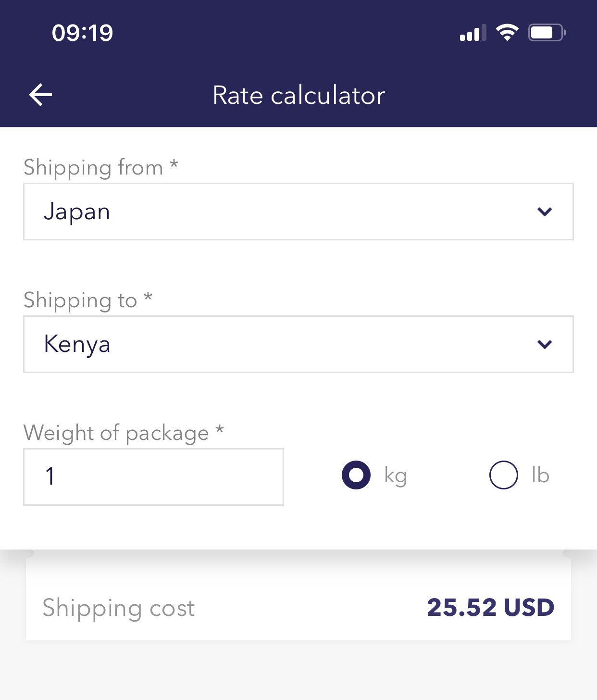The height and width of the screenshot is (700, 597).
Task: Focus the package weight input field
Action: 153,477
